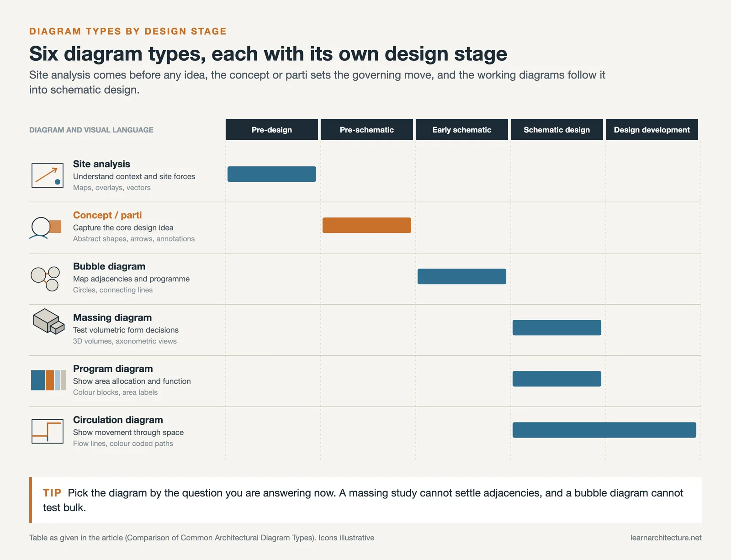This screenshot has height=560, width=731.
Task: Click the orange TIP label
Action: 52,493
